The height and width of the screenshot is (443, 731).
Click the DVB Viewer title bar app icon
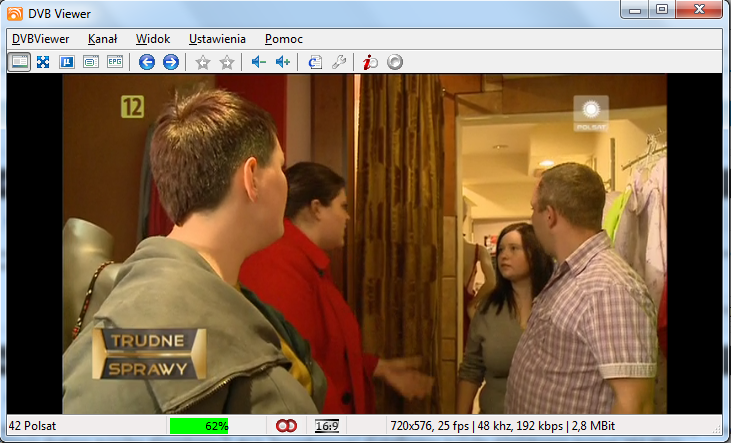pos(15,14)
